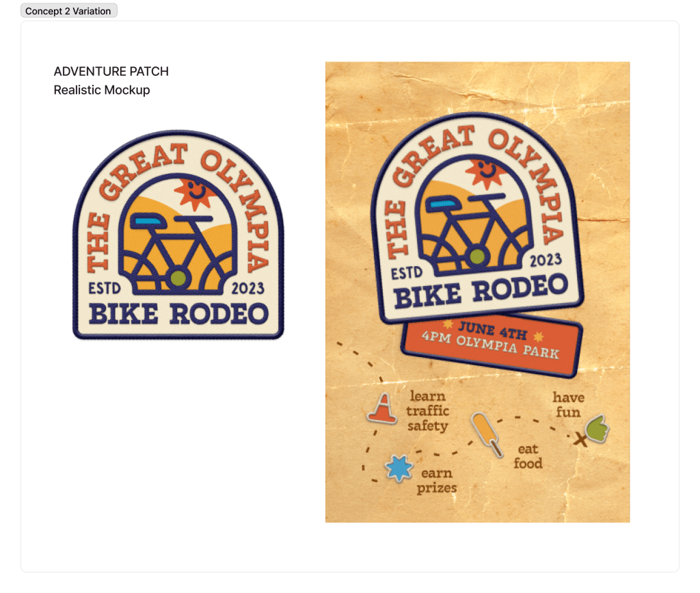Click the orange traffic cone icon
Screen dimensions: 700x593
pyautogui.click(x=382, y=408)
